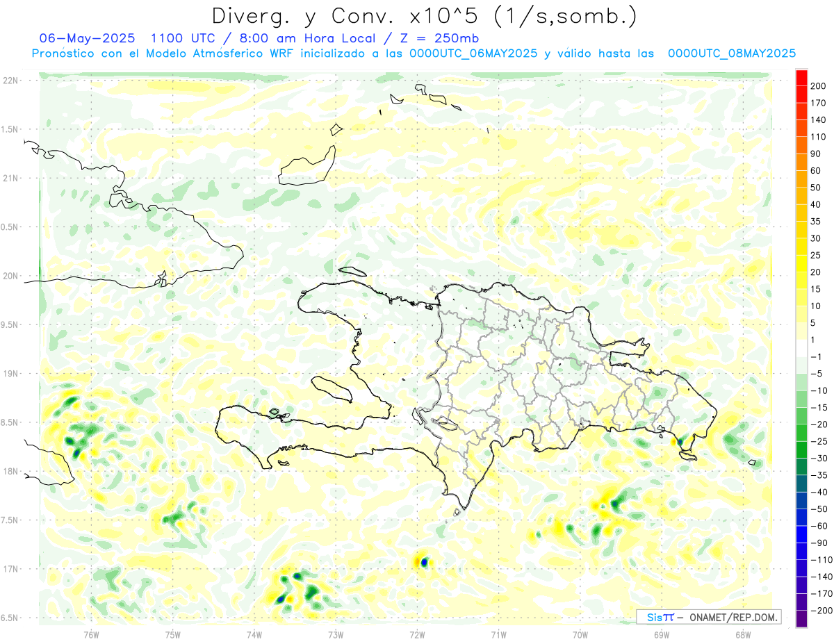Click the '69W' longitude label

pos(662,634)
